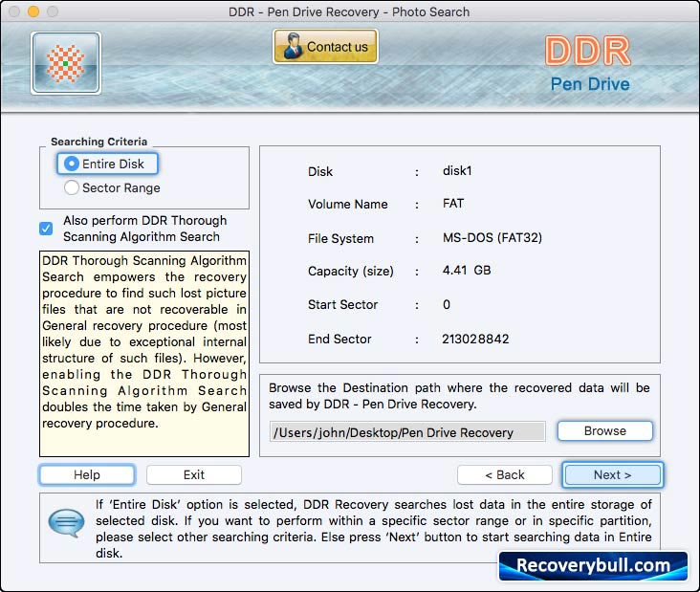Click the Browse button
Screen dimensions: 700x592
[x=605, y=430]
